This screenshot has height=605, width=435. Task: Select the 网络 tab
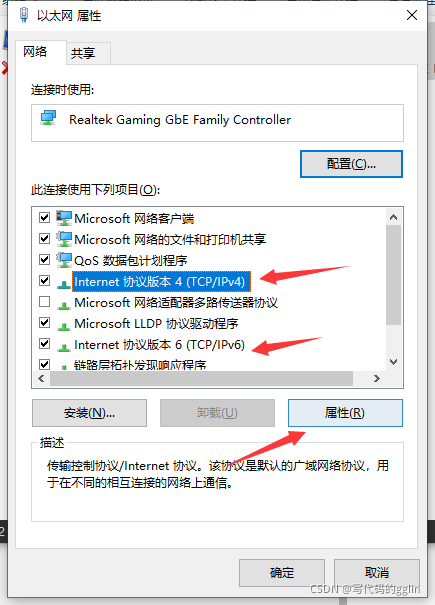pos(35,51)
